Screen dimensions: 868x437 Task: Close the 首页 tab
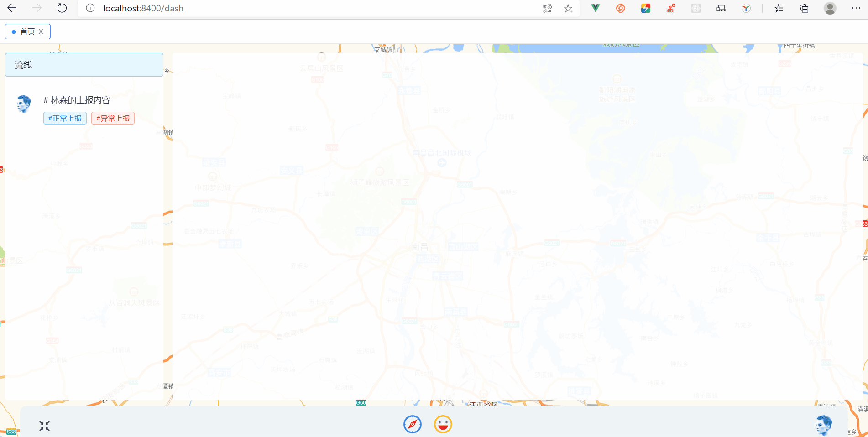click(x=41, y=31)
